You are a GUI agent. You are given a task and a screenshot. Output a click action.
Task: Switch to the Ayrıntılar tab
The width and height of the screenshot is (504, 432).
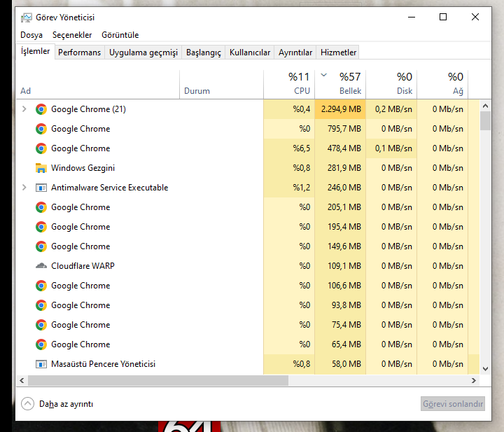coord(295,53)
